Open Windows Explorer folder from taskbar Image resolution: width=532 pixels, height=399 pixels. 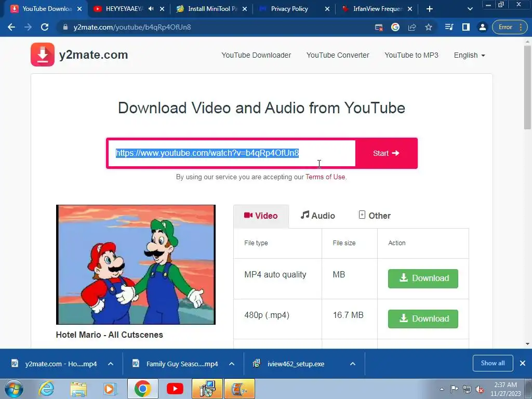tap(78, 389)
